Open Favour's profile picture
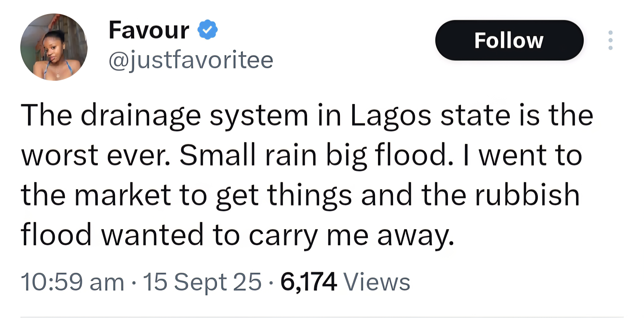The image size is (644, 318). tap(54, 47)
